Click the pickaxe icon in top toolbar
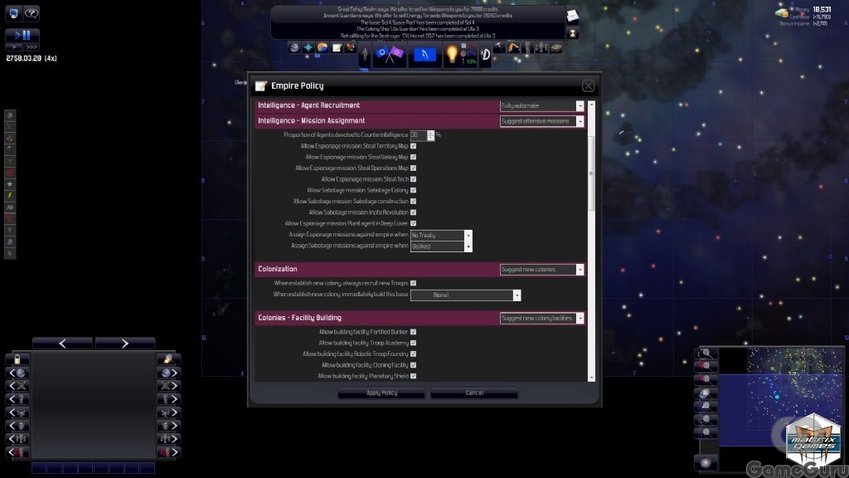Image resolution: width=849 pixels, height=478 pixels. [499, 48]
